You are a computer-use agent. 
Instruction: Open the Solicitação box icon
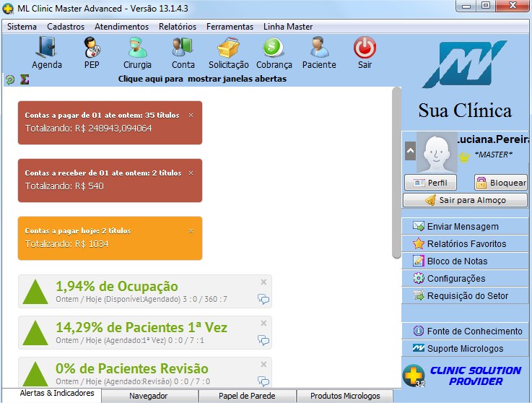[x=228, y=49]
